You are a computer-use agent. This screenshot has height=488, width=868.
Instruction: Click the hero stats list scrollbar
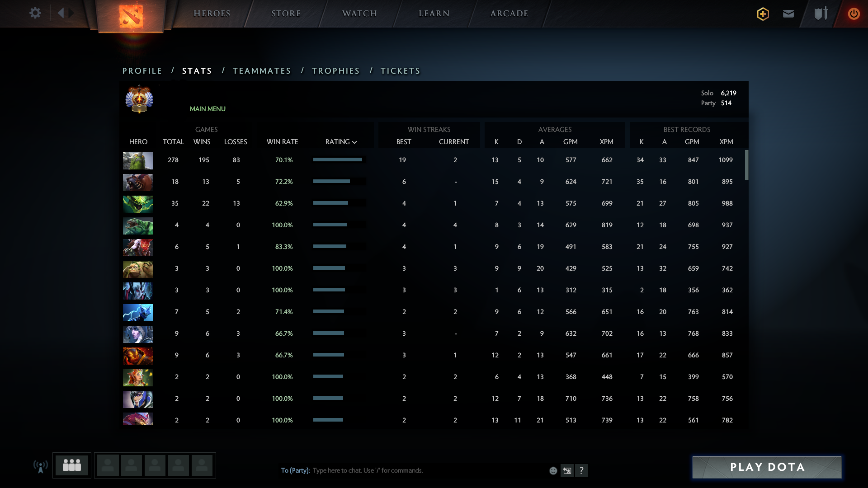click(x=746, y=165)
